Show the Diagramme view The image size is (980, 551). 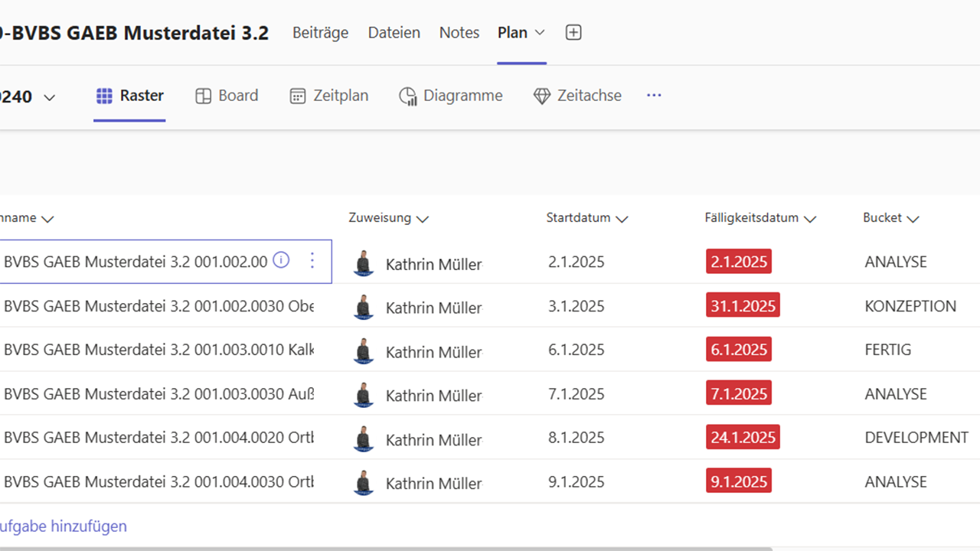pyautogui.click(x=451, y=96)
